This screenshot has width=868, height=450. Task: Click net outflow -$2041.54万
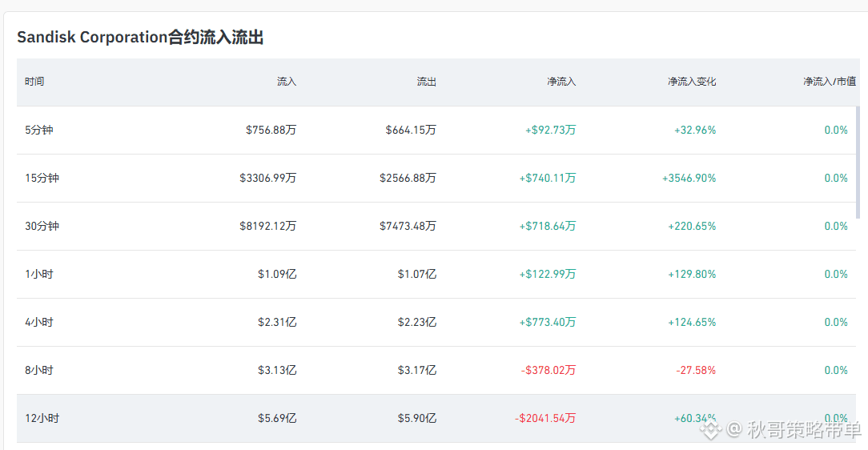click(545, 419)
